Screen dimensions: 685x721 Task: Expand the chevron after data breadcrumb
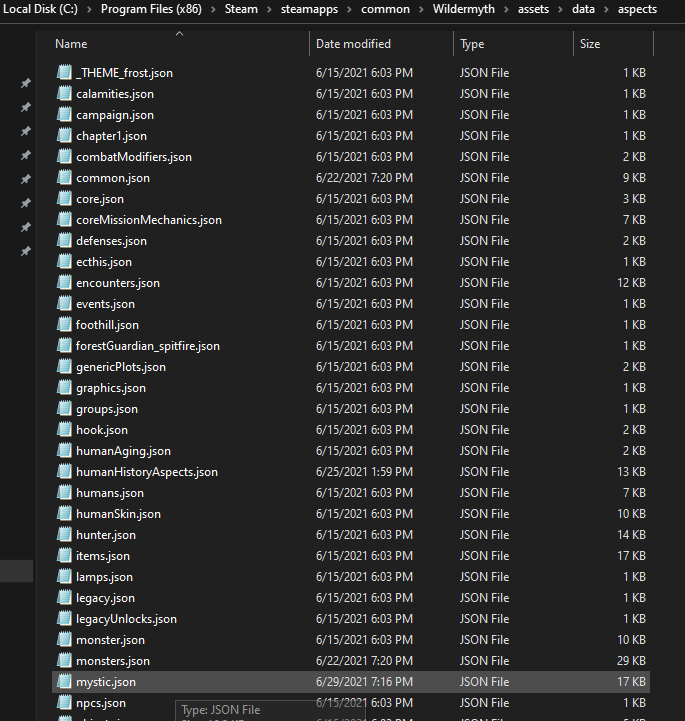606,10
